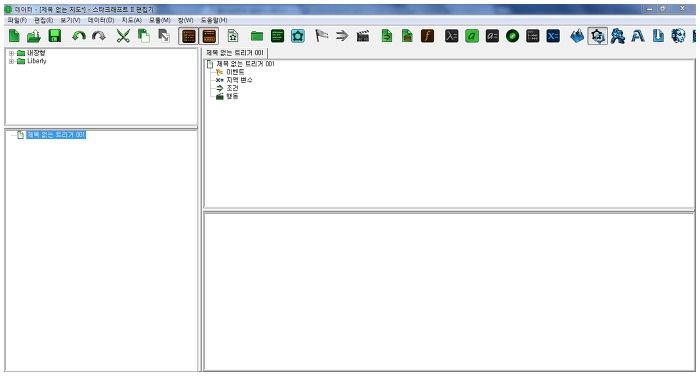Viewport: 700px width, 376px height.
Task: Click the gray Redo arrow
Action: [99, 36]
